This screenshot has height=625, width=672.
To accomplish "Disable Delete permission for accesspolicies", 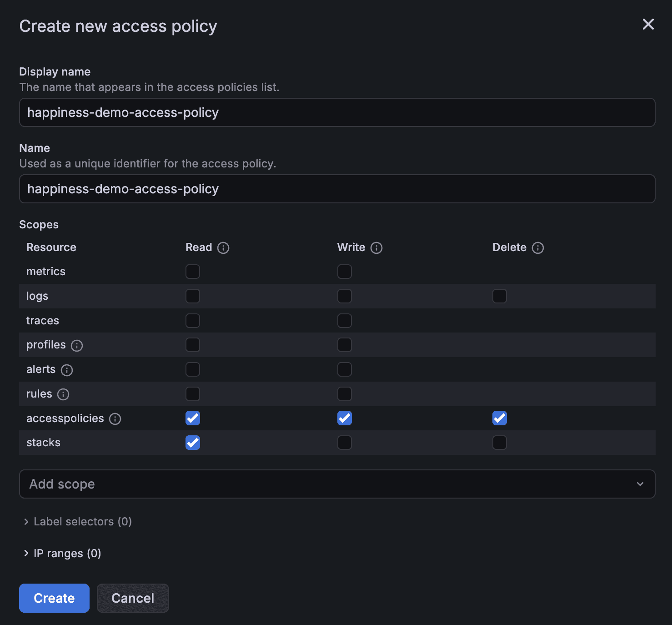I will tap(499, 418).
